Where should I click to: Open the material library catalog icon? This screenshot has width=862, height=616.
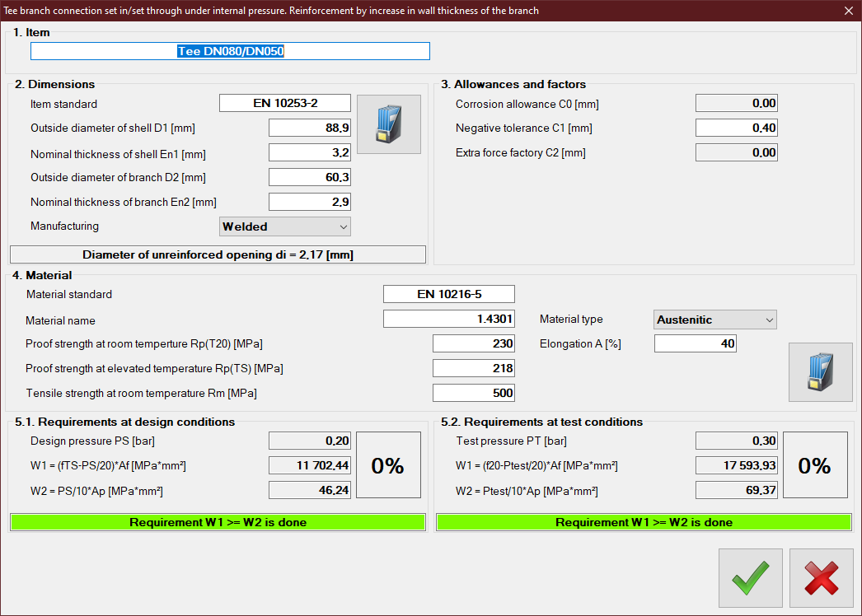point(820,372)
